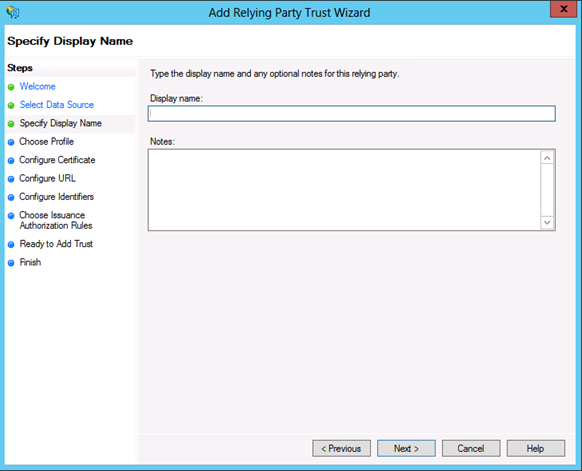Click the 'Steps' heading
Image resolution: width=582 pixels, height=471 pixels.
tap(20, 68)
